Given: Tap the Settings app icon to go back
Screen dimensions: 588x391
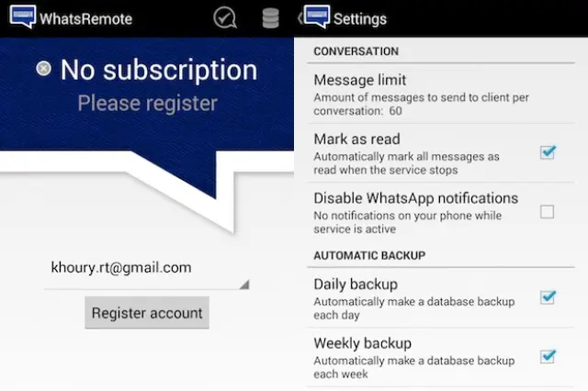Looking at the screenshot, I should click(316, 17).
